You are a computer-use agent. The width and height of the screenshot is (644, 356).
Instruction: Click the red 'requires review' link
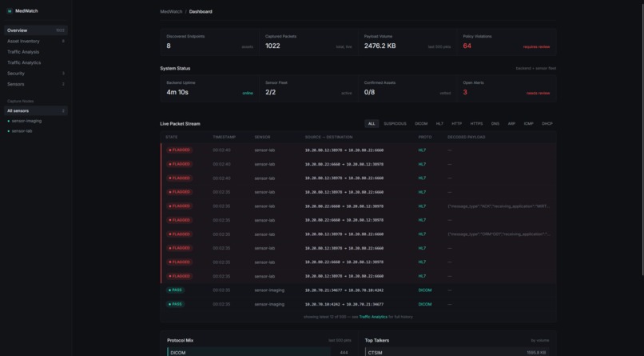[536, 47]
